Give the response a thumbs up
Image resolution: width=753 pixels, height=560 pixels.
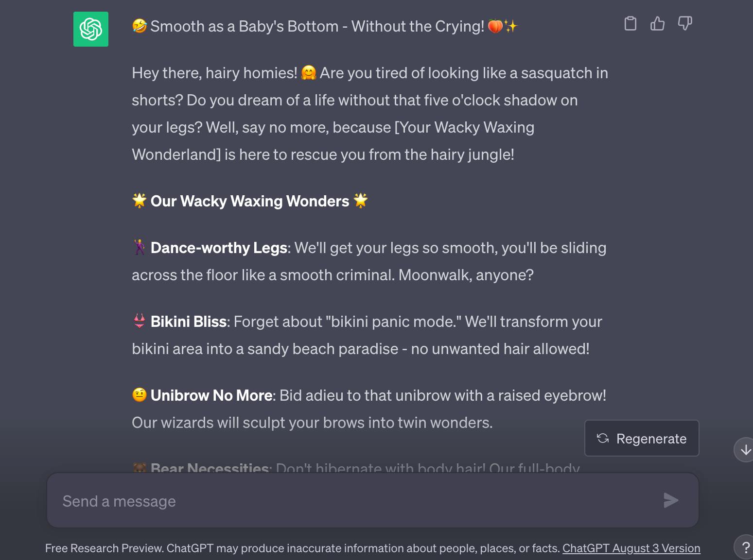pos(657,23)
